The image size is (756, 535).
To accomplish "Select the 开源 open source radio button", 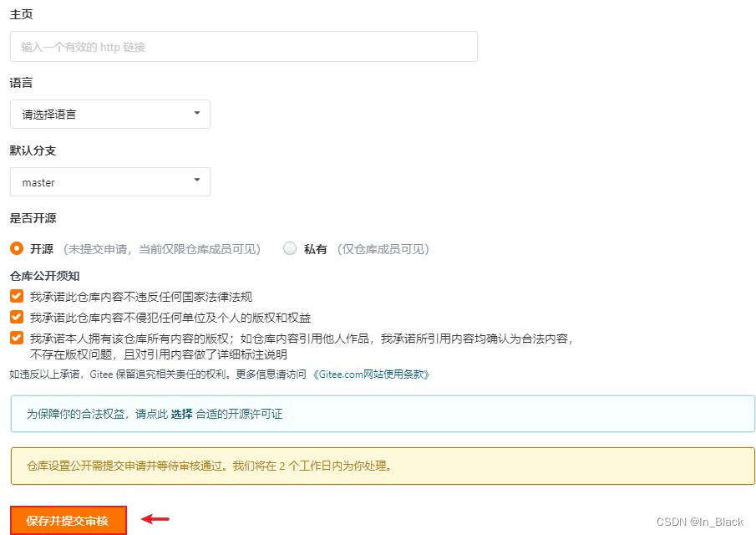I will [x=15, y=248].
